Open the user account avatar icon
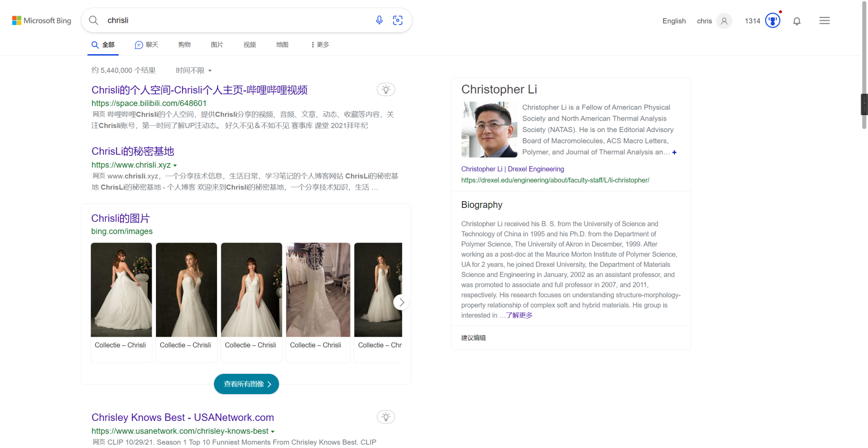This screenshot has width=868, height=448. [x=724, y=21]
